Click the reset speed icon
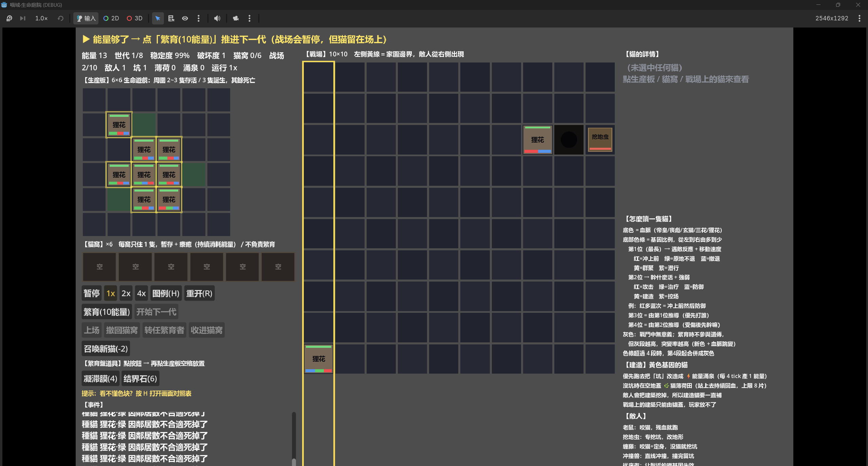868x466 pixels. click(60, 18)
